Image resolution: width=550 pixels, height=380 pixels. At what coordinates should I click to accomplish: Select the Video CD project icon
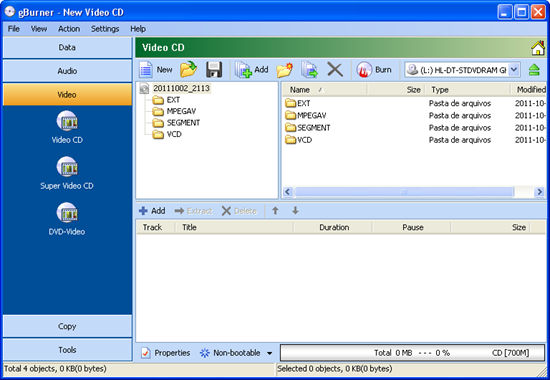click(x=67, y=121)
